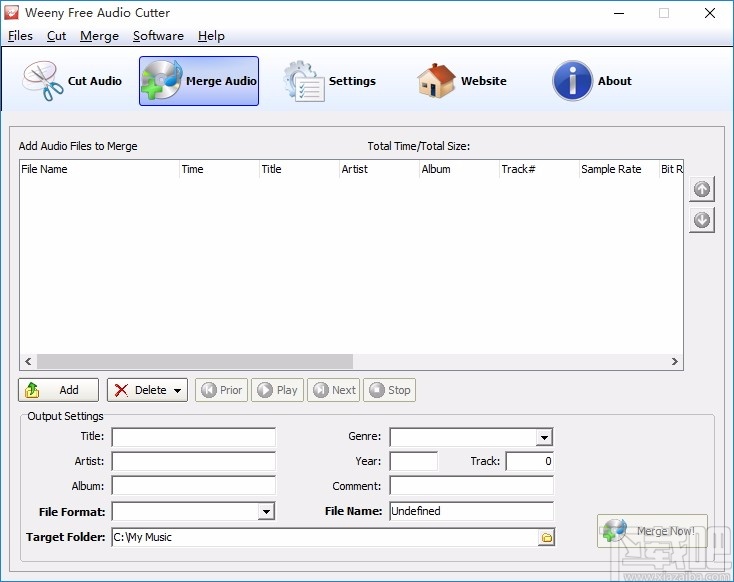Click the Merge Now! button
Viewport: 734px width, 582px height.
[652, 531]
